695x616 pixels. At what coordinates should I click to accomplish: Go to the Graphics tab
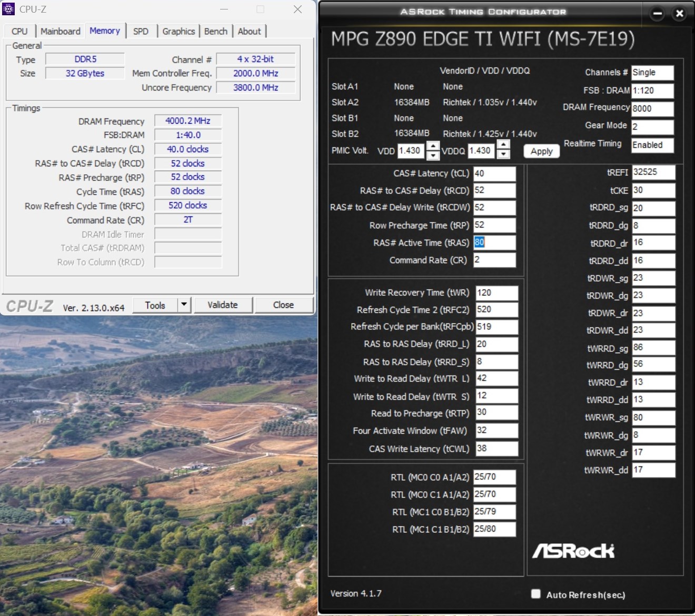coord(178,31)
